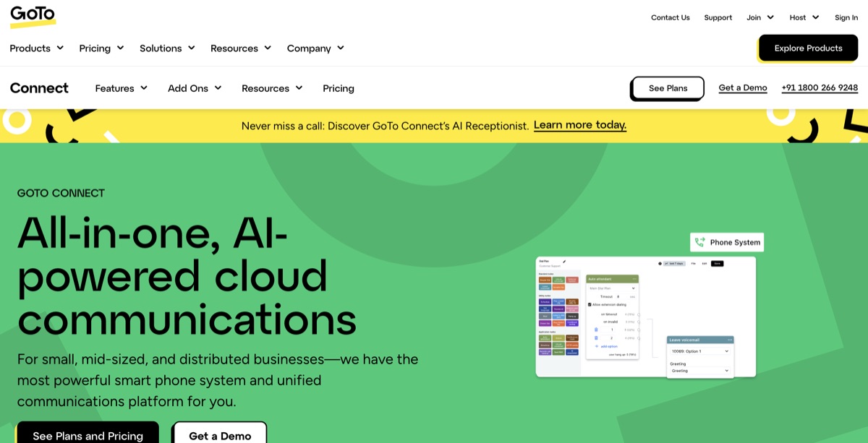The width and height of the screenshot is (868, 443).
Task: Click the phone icon in Phone System badge
Action: pos(699,242)
